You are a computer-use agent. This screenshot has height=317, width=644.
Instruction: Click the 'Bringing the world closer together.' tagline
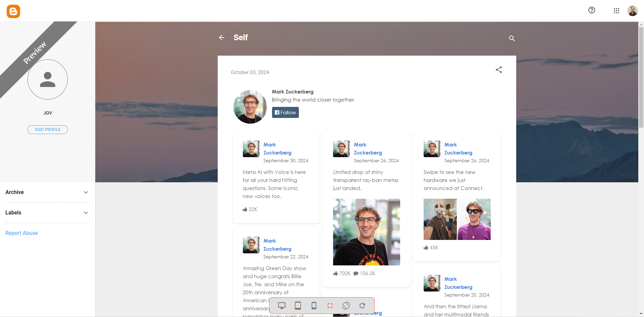[x=313, y=100]
